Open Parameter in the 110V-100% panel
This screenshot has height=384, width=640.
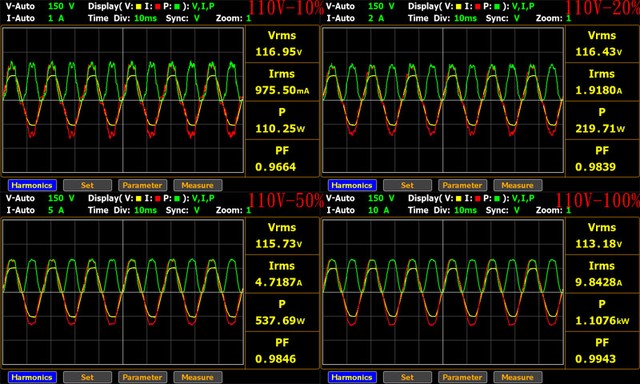point(462,377)
